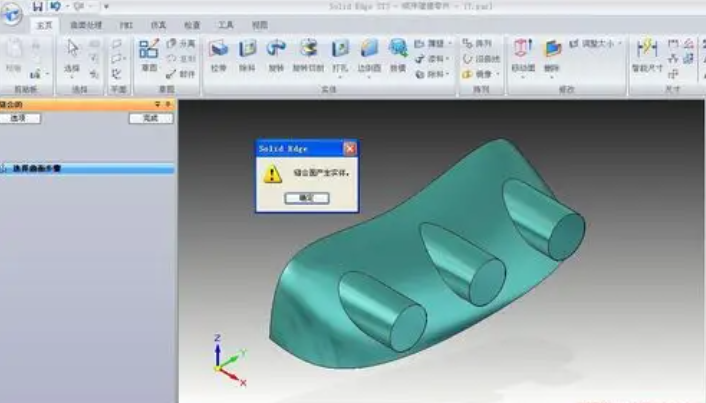Image resolution: width=706 pixels, height=403 pixels.
Task: Select the highlighted step row in side panel
Action: pyautogui.click(x=88, y=169)
